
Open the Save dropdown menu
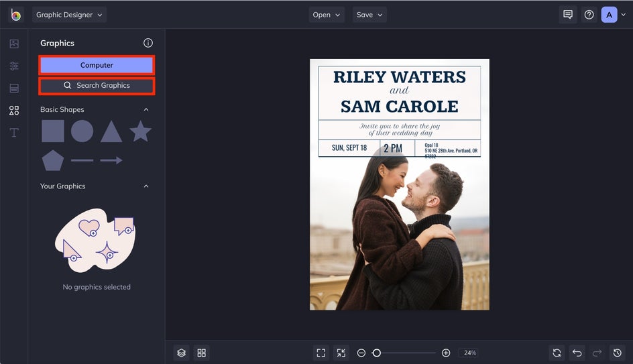click(369, 15)
